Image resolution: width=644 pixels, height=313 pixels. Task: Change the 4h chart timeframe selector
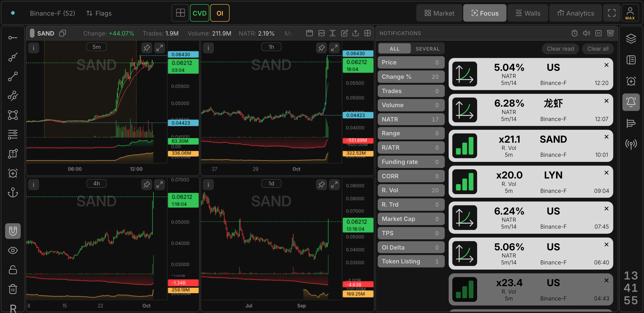pos(97,183)
